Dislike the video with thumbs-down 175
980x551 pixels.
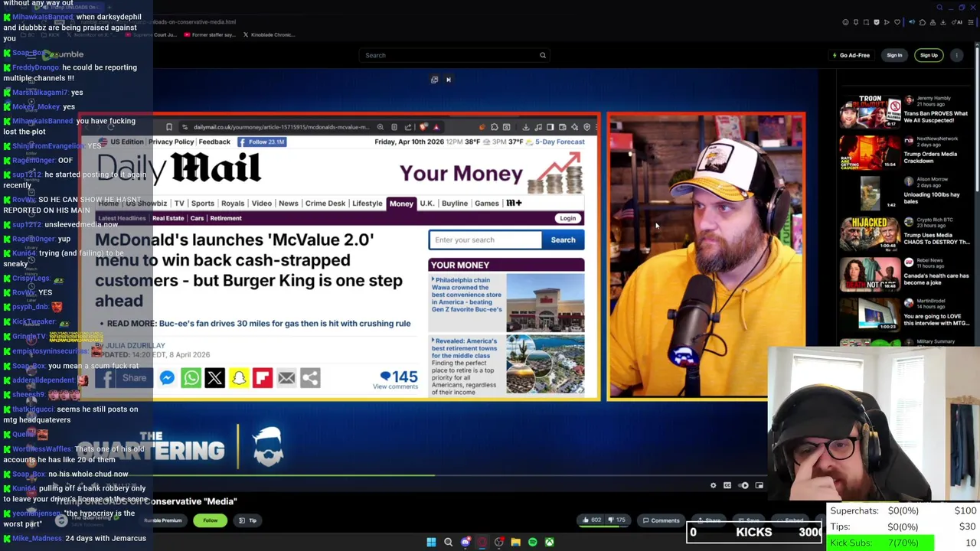(x=616, y=520)
